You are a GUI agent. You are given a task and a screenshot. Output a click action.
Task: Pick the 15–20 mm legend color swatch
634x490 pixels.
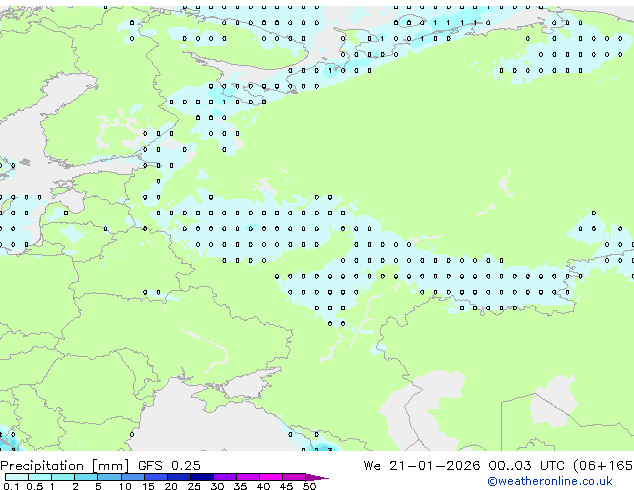coord(156,477)
